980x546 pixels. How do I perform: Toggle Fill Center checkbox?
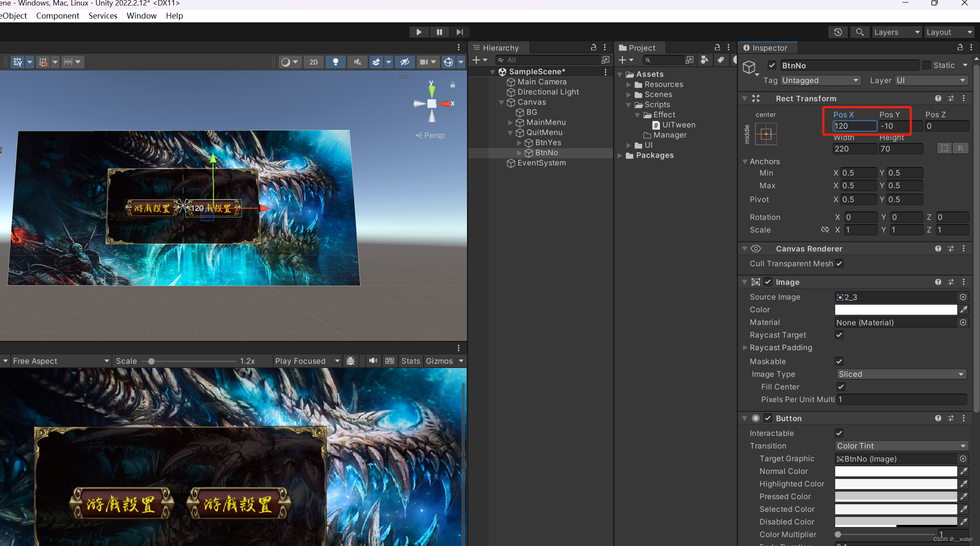tap(841, 387)
